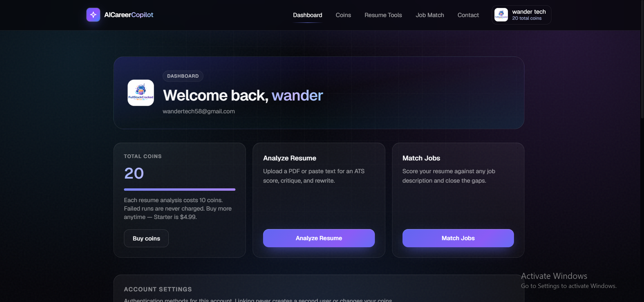Click the "Score your resume against any job" description
644x302 pixels.
(x=449, y=176)
